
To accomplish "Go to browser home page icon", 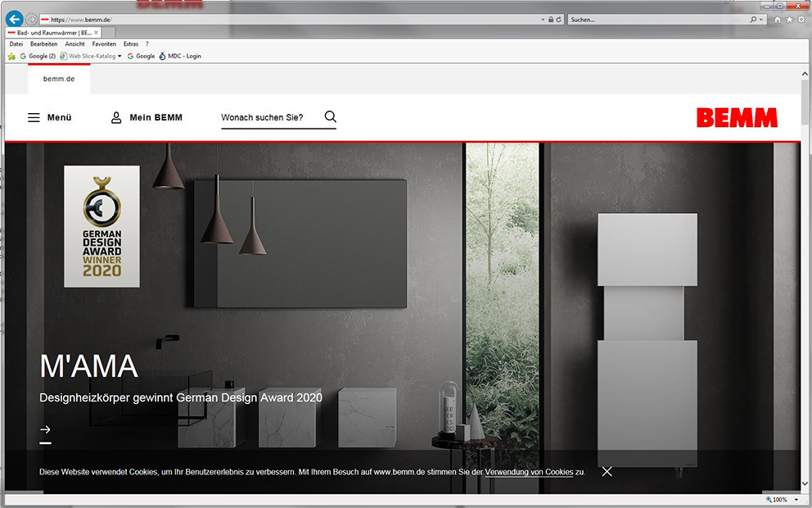I will click(x=778, y=20).
